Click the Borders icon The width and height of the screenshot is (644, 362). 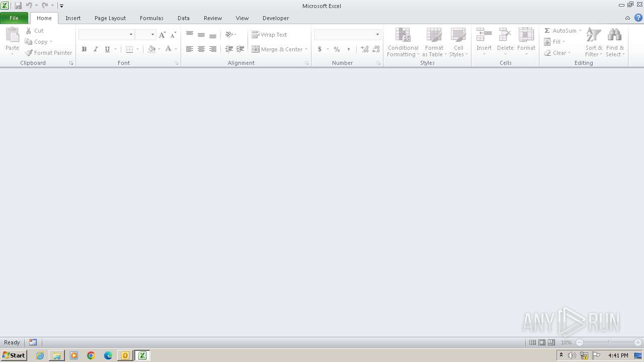pyautogui.click(x=129, y=49)
